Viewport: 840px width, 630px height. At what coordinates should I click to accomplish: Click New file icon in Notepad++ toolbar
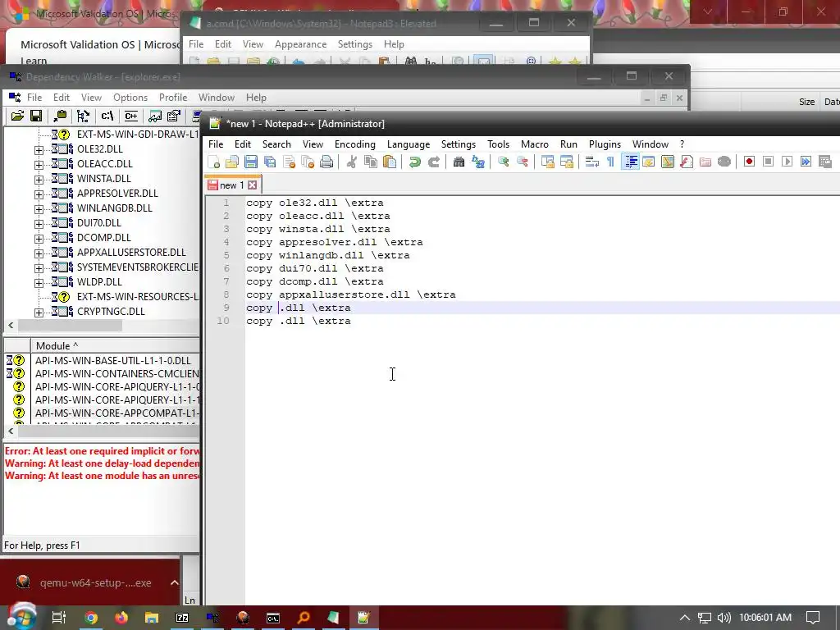tap(214, 162)
